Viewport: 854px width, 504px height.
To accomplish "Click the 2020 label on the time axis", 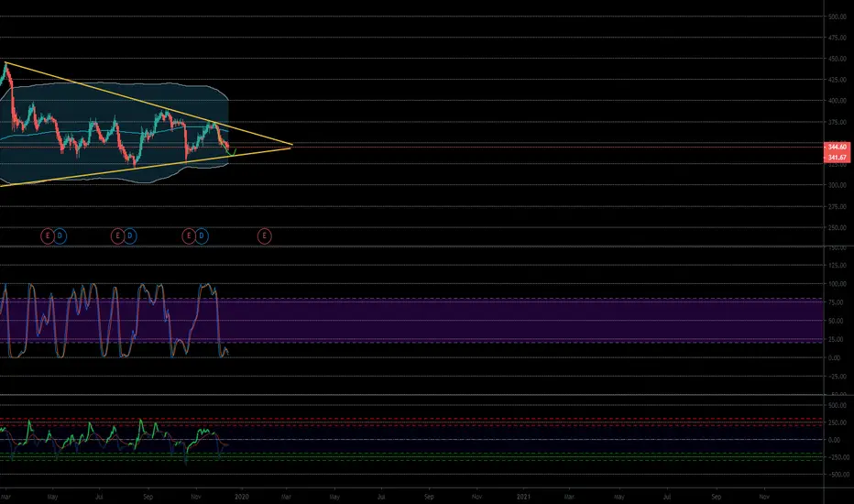I will pos(241,497).
